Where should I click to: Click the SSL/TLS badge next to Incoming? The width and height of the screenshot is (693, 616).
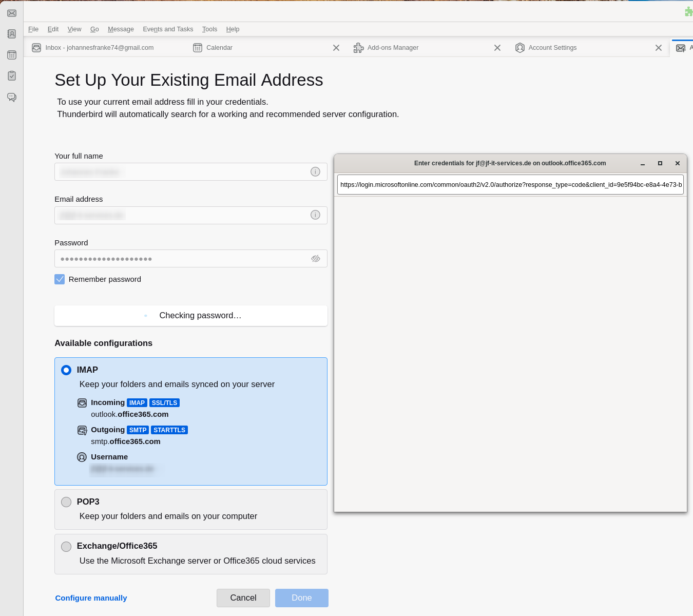(164, 403)
